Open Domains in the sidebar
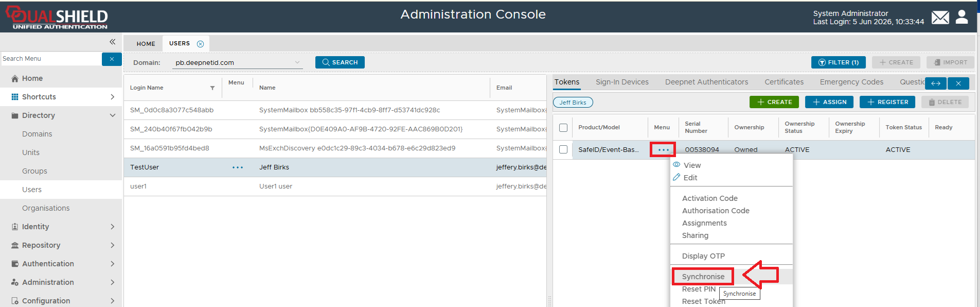The height and width of the screenshot is (307, 980). 37,134
